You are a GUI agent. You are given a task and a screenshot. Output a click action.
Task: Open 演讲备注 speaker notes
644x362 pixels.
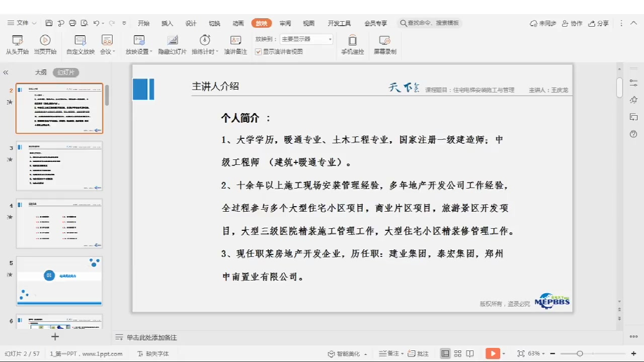point(235,41)
